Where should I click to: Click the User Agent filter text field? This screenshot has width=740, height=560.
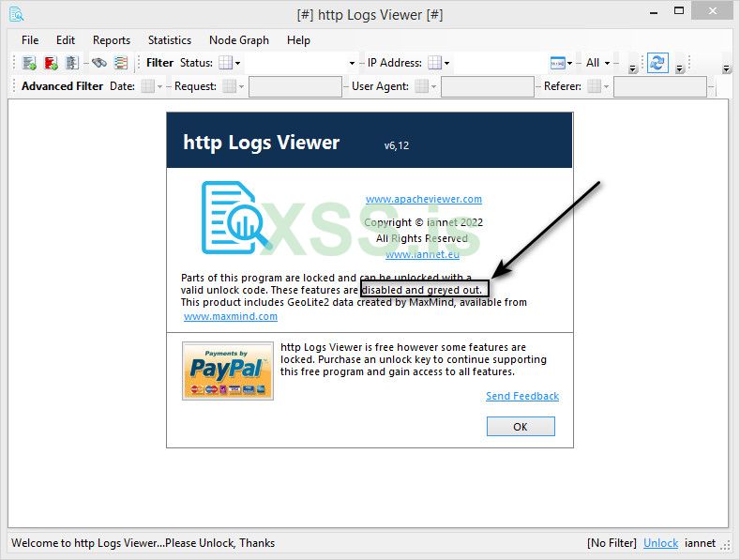coord(488,86)
